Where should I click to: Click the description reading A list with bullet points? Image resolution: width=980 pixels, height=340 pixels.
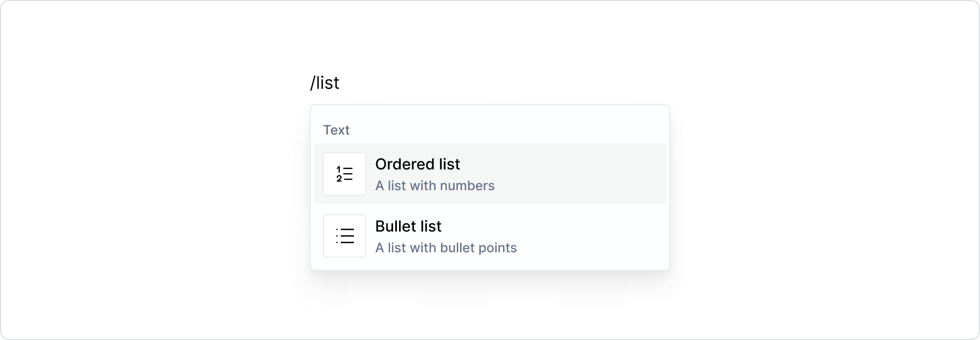click(x=446, y=248)
